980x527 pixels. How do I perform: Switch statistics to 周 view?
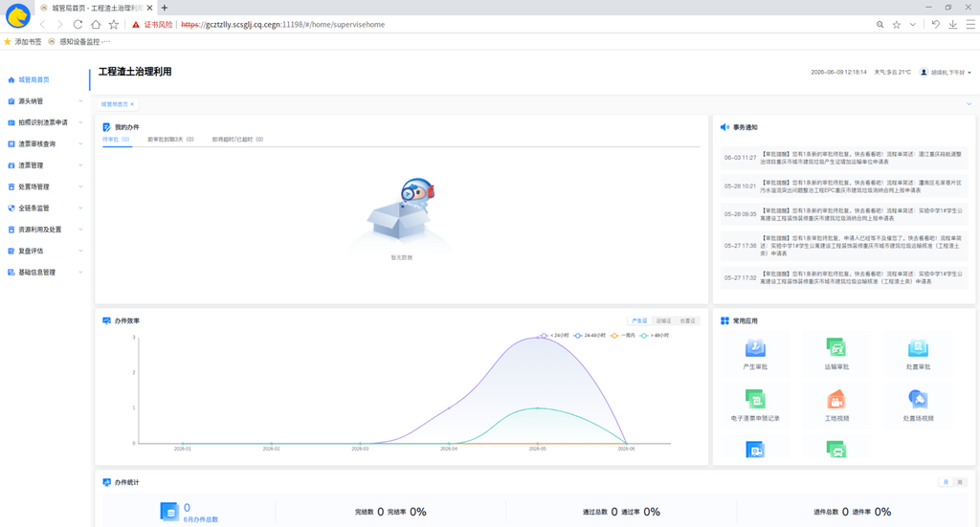tap(960, 482)
